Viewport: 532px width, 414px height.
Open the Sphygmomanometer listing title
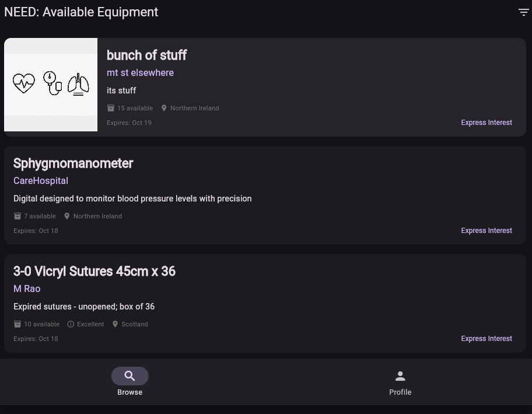tap(73, 163)
